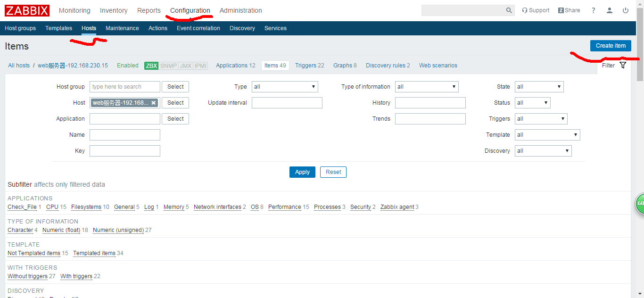Open the web服务器-192.168.230.15 host link
This screenshot has width=644, height=298.
[73, 66]
